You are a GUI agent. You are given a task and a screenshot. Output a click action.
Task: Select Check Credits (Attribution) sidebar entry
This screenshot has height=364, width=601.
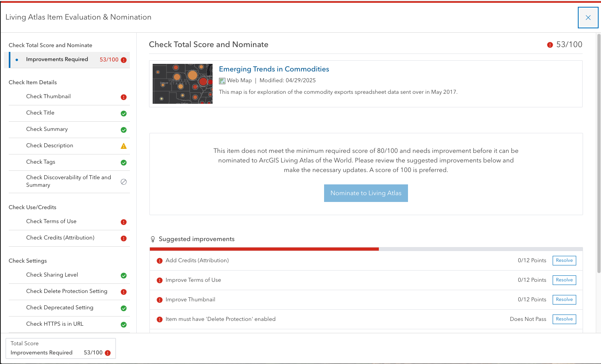[x=60, y=237]
